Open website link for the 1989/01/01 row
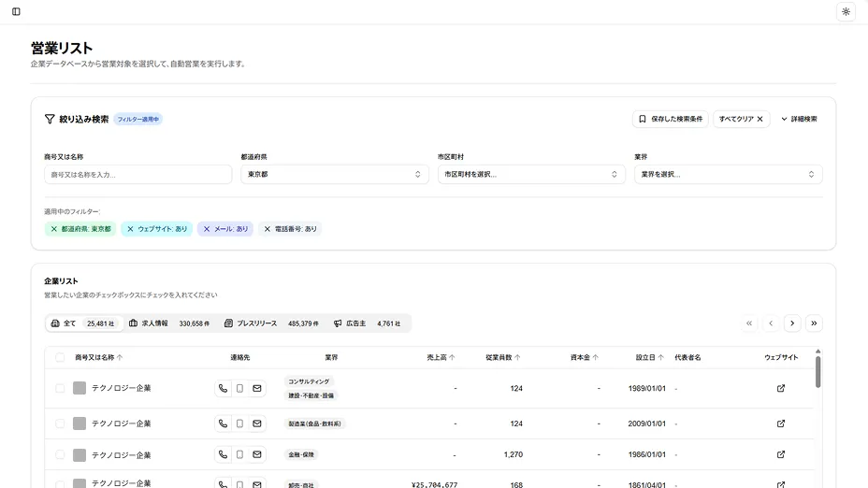 coord(780,388)
